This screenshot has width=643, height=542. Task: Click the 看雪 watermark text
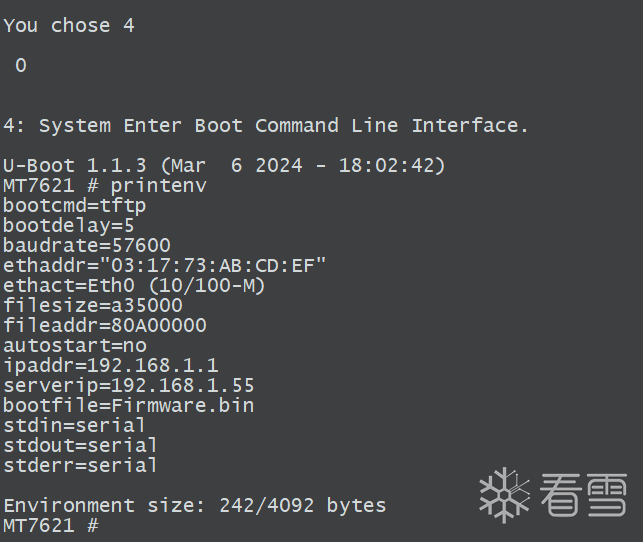(x=583, y=495)
